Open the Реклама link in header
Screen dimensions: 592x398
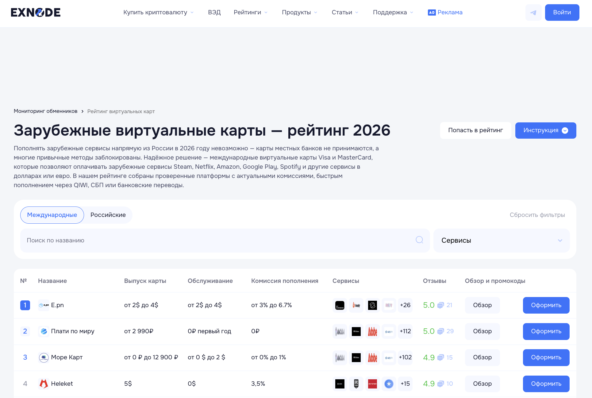(x=450, y=12)
